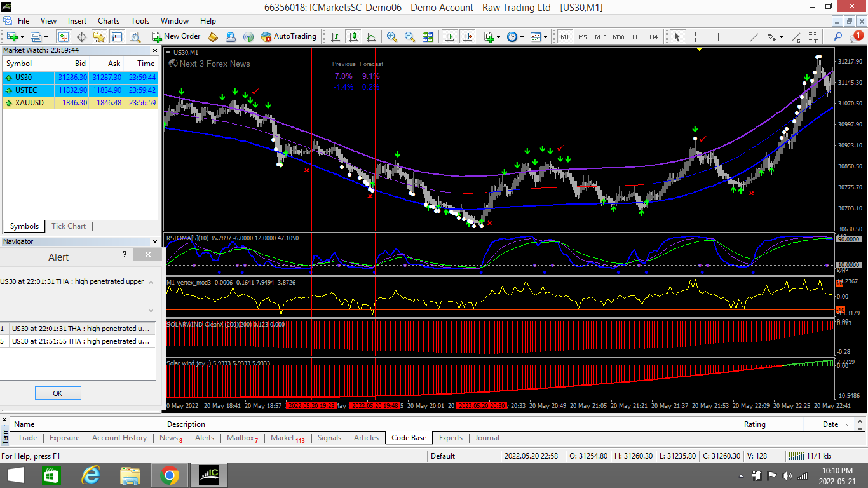Select the H1 timeframe button
Screen dimensions: 868x488
point(636,37)
